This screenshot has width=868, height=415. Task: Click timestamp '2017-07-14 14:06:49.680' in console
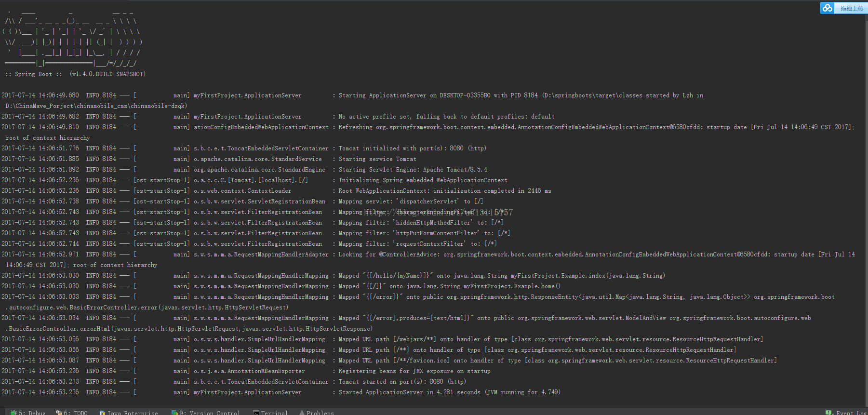(40, 95)
